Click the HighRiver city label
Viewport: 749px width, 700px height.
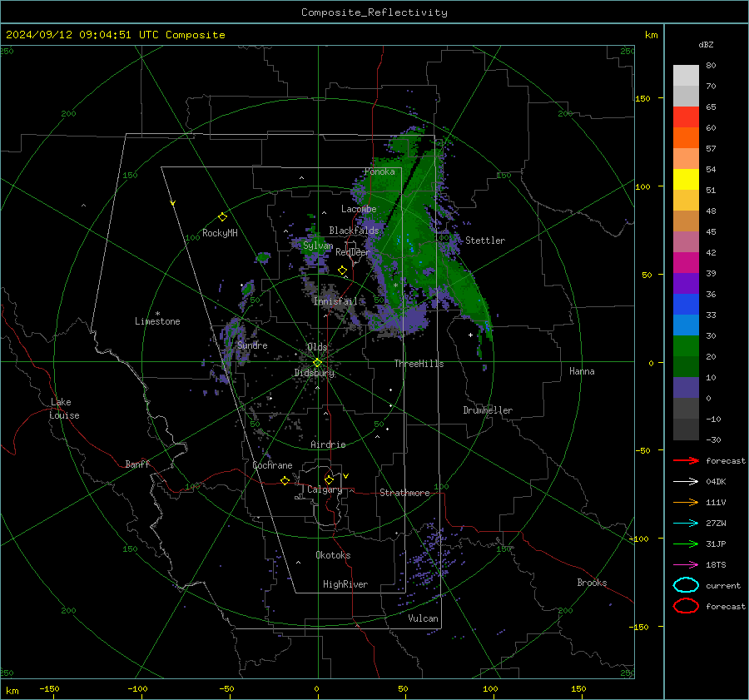[x=345, y=584]
